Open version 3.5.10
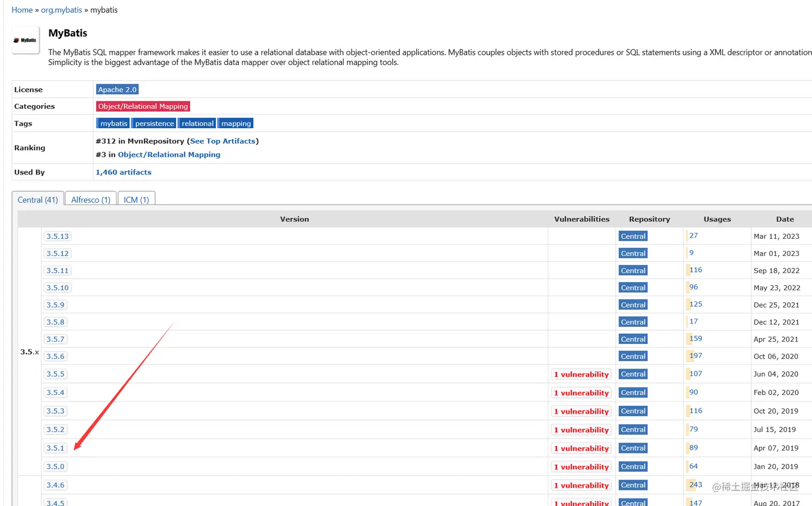 click(57, 288)
